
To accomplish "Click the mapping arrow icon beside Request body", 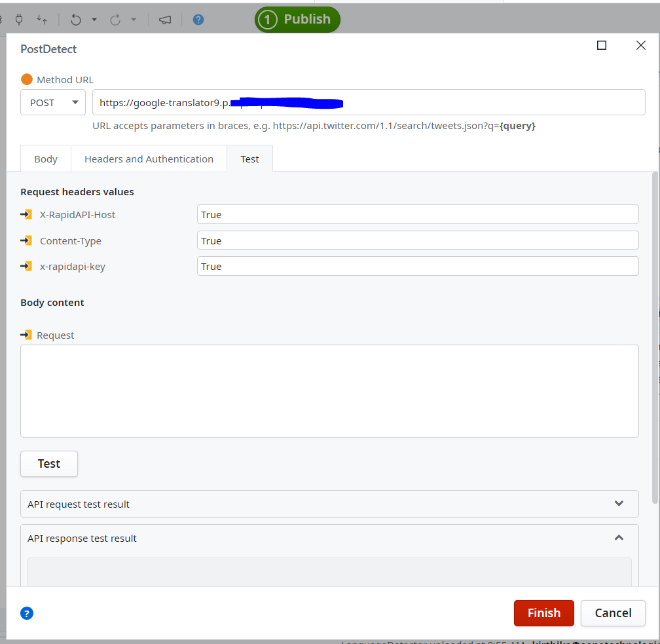I will tap(26, 335).
